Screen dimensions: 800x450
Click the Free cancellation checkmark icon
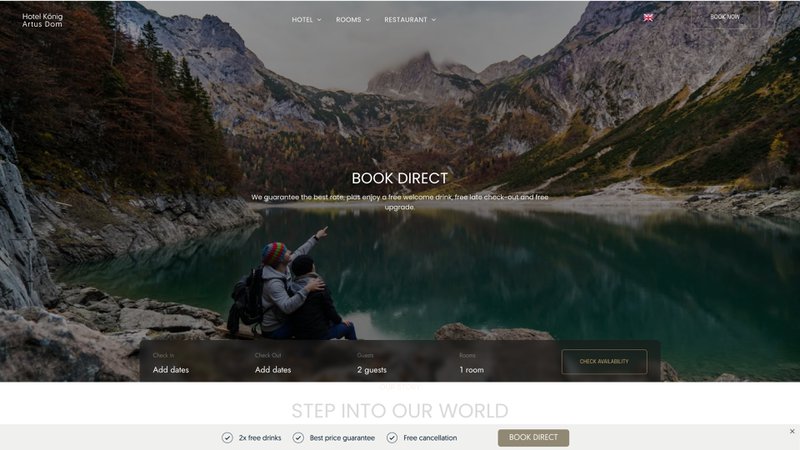(x=392, y=438)
